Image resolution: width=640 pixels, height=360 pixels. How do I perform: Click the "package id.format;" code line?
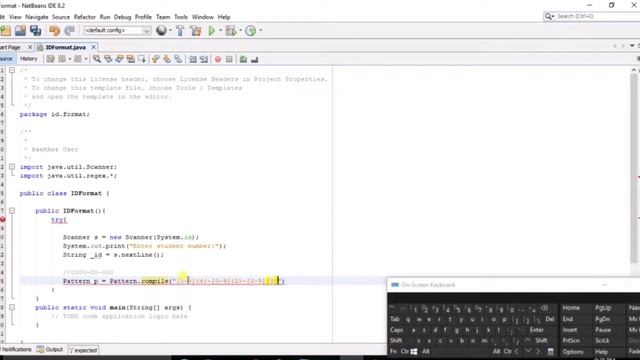click(55, 114)
